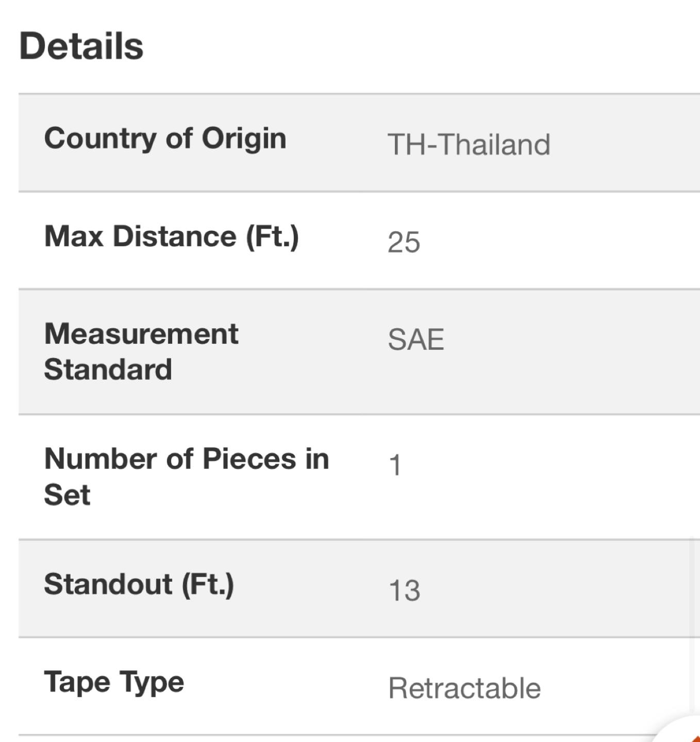700x742 pixels.
Task: Select the white Tape Type table row
Action: tap(359, 686)
